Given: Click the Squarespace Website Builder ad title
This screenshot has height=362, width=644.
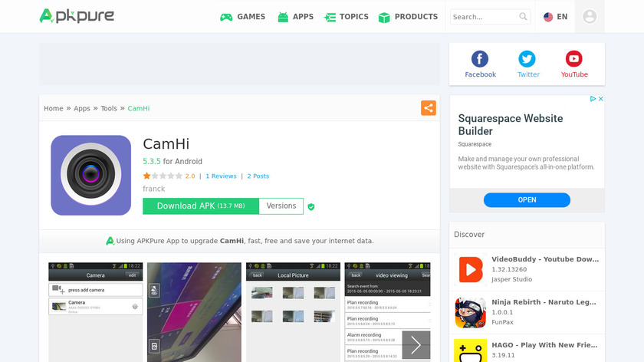Looking at the screenshot, I should tap(511, 124).
